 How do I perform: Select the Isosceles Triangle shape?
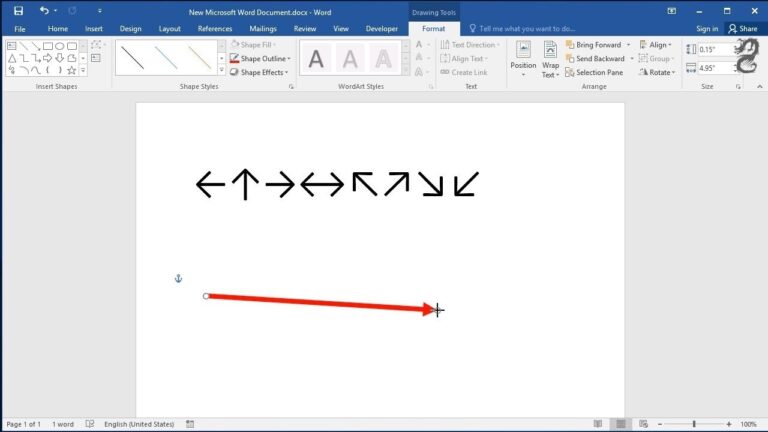(x=12, y=58)
